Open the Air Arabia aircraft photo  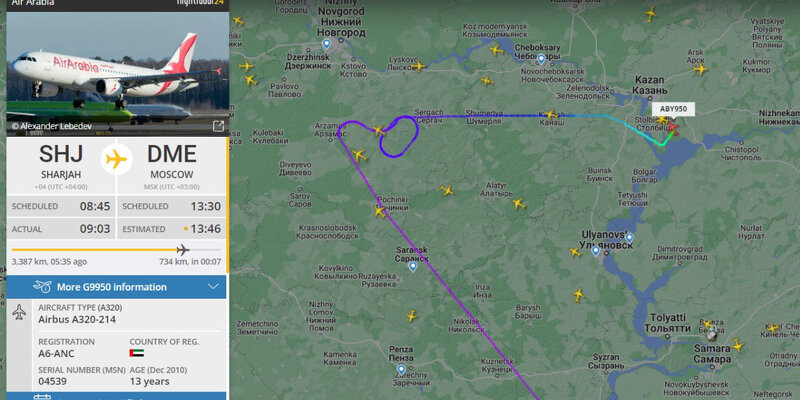point(117,74)
